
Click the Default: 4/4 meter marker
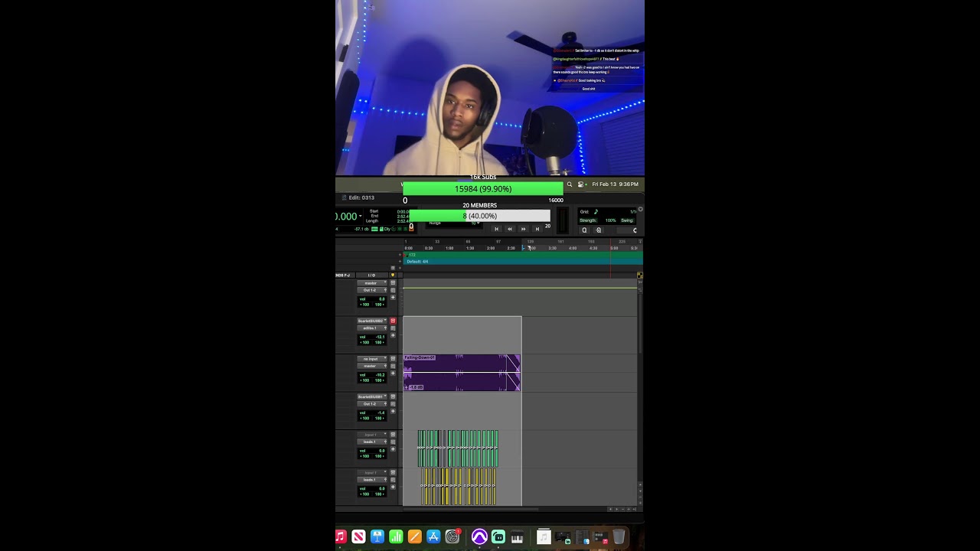[417, 261]
